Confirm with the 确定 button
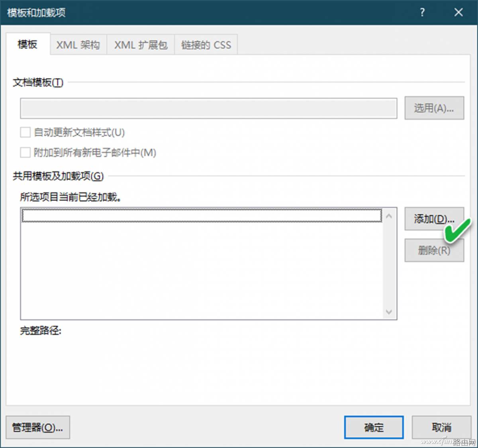 tap(374, 428)
